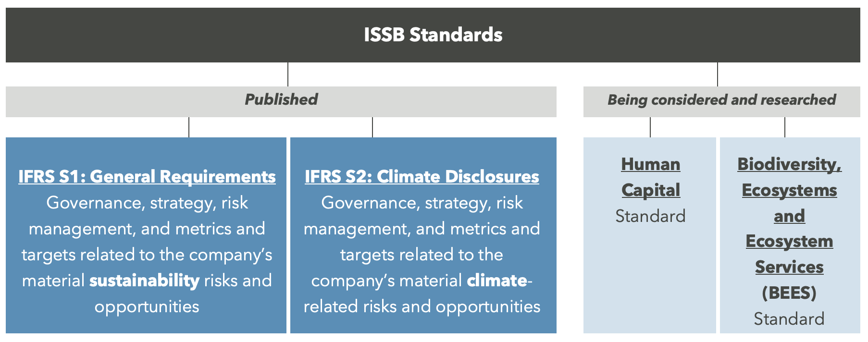The height and width of the screenshot is (342, 868).
Task: Select the Published category box
Action: pyautogui.click(x=281, y=101)
